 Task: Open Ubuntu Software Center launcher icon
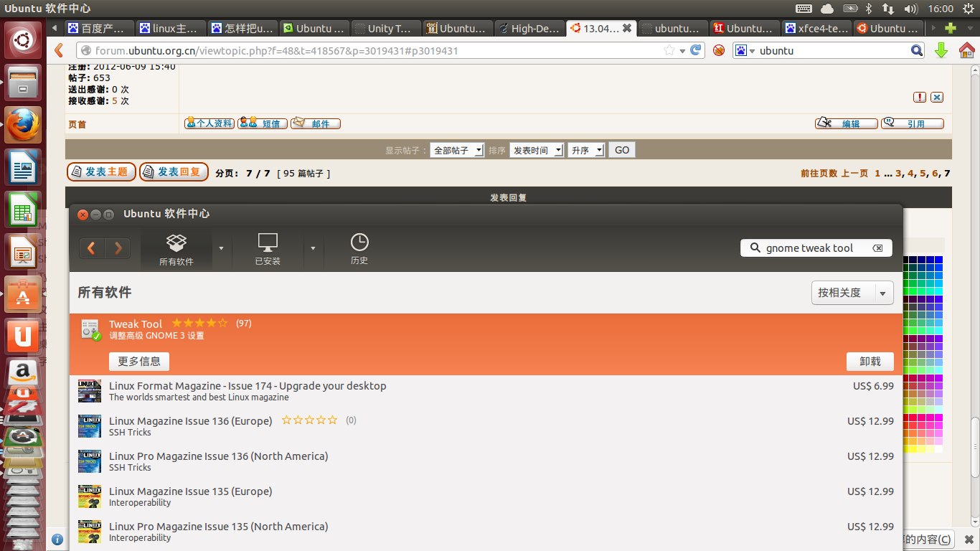23,293
